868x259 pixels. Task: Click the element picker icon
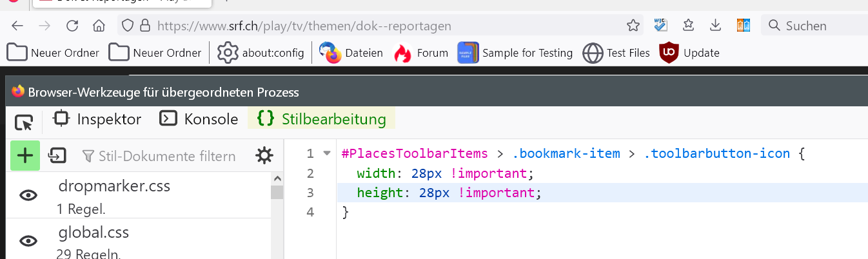(23, 122)
